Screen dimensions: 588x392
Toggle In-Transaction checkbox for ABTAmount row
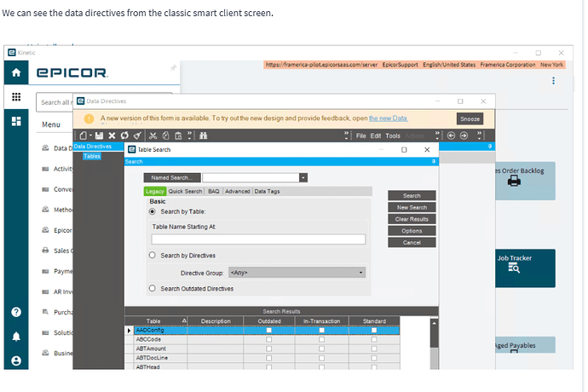[321, 349]
